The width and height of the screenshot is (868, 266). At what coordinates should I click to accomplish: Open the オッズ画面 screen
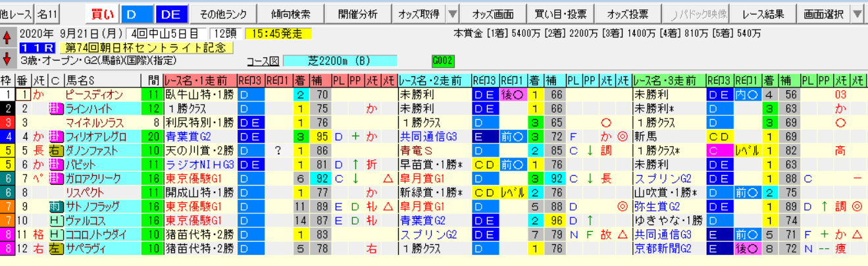(x=493, y=14)
